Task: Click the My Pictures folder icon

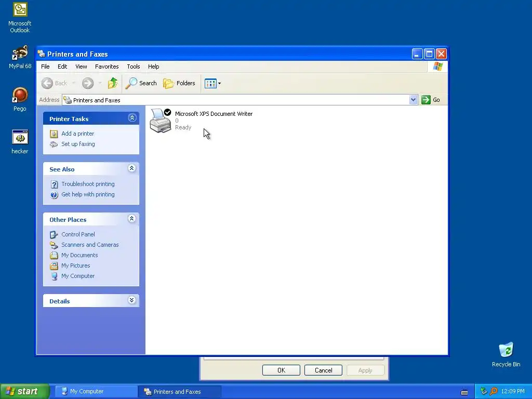Action: tap(54, 265)
